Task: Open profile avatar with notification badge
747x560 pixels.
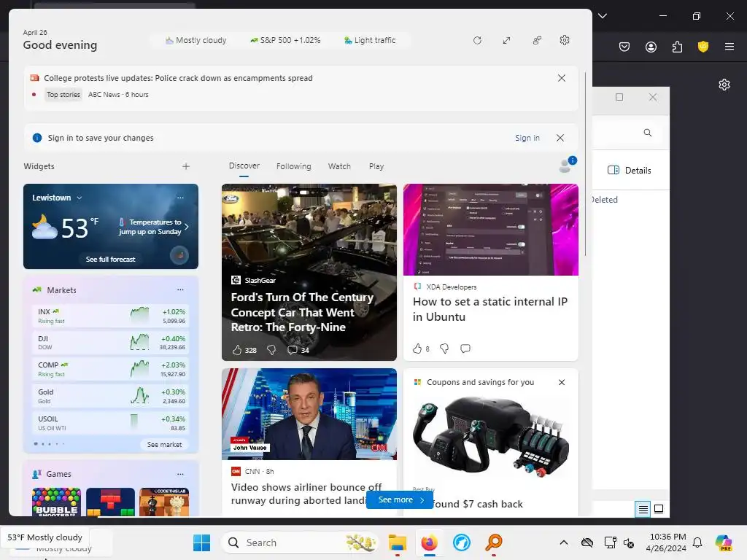Action: [568, 165]
